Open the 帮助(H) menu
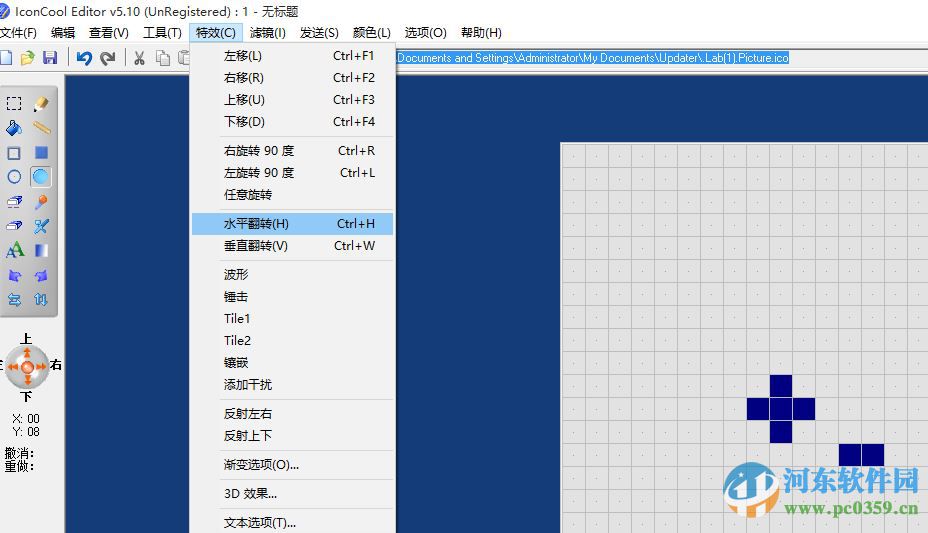Image resolution: width=928 pixels, height=533 pixels. [481, 33]
